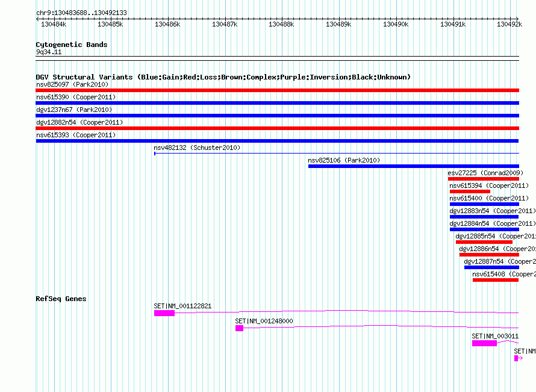
Task: Click the nsv825106 (Park2010) label
Action: [x=344, y=160]
